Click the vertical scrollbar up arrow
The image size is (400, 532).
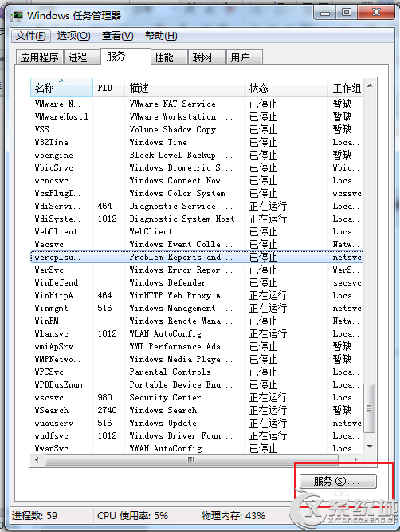pyautogui.click(x=370, y=85)
